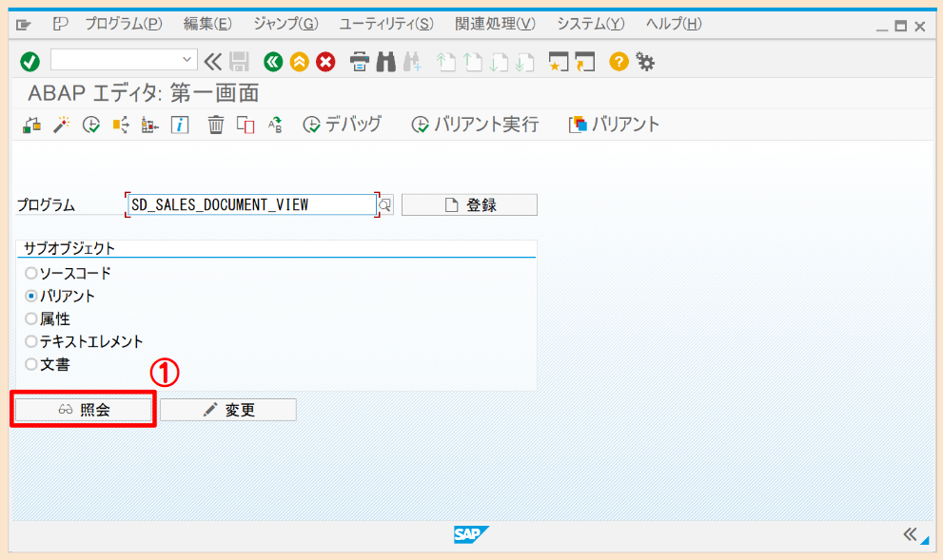This screenshot has width=943, height=560.
Task: Select the バリアント radio button
Action: (x=30, y=297)
